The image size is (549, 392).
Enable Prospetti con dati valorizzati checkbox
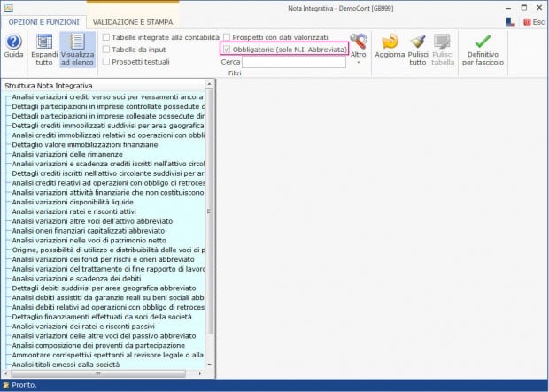227,37
